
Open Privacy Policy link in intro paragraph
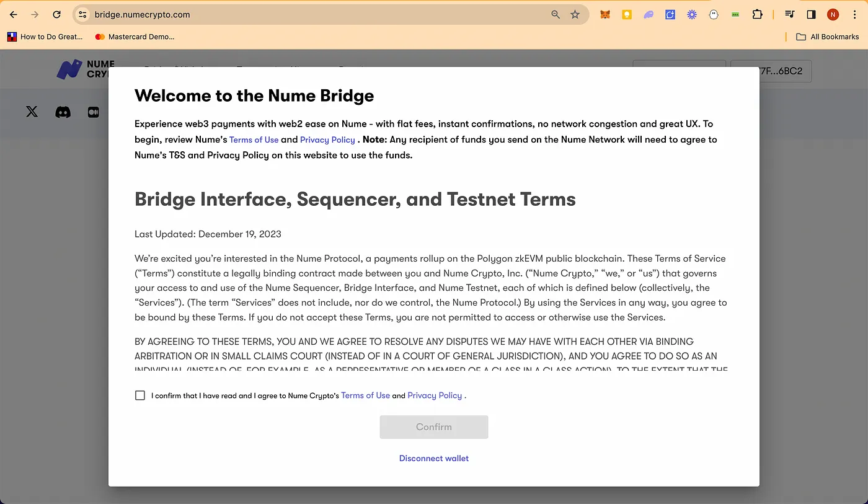click(x=327, y=139)
